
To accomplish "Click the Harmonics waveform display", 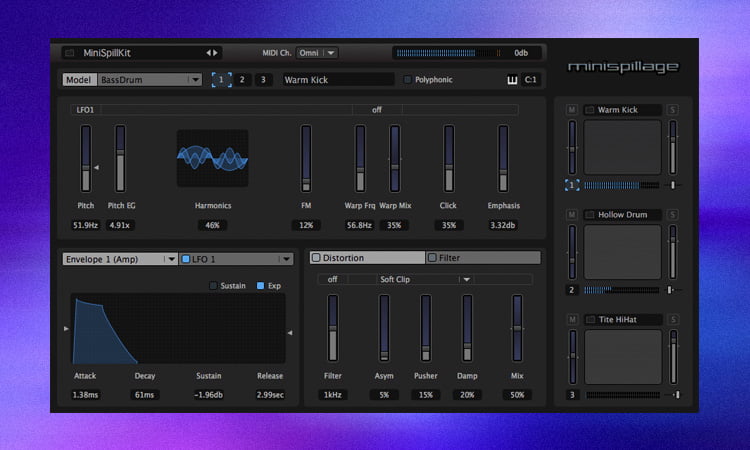I will pyautogui.click(x=212, y=158).
